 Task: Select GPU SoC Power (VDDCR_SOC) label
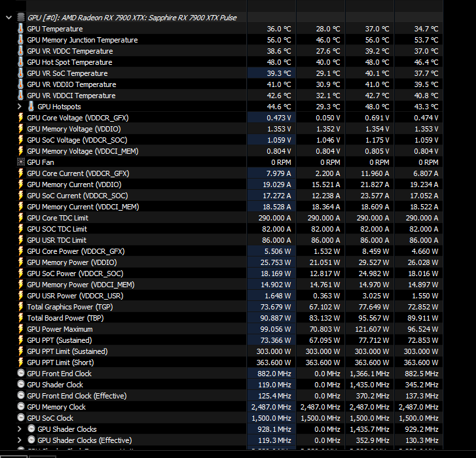coord(75,273)
